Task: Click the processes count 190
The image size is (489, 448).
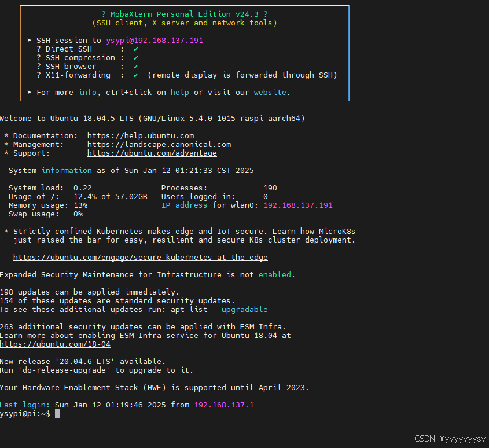Action: [x=270, y=188]
